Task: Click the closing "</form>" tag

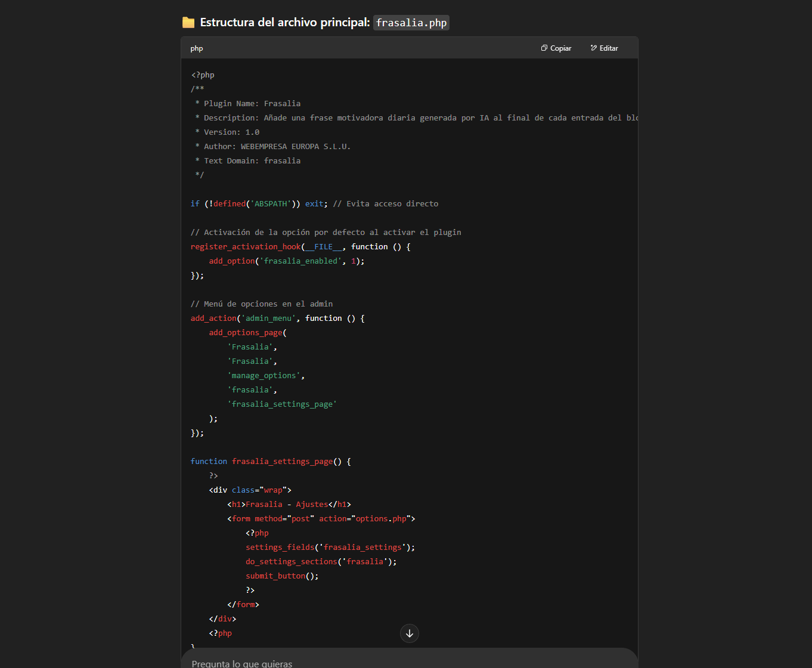Action: tap(243, 605)
